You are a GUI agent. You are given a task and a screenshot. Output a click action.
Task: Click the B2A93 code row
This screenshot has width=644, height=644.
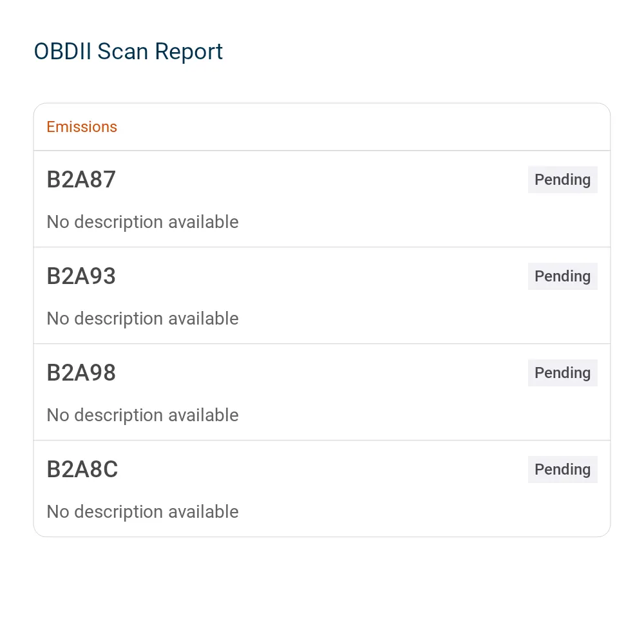pyautogui.click(x=322, y=296)
